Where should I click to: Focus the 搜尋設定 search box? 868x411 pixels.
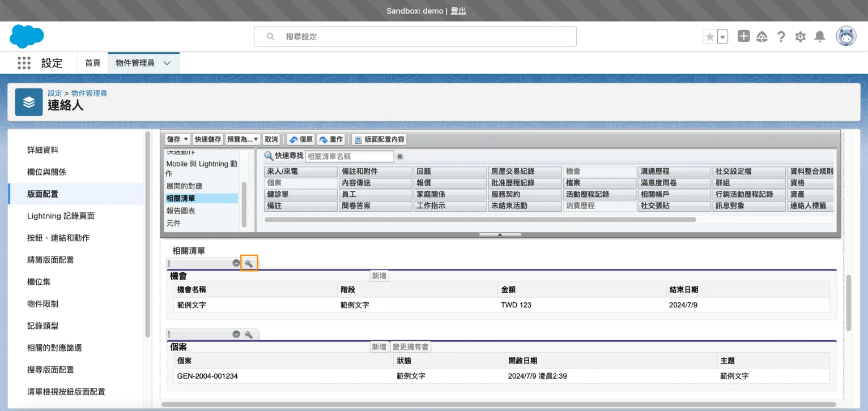coord(415,36)
